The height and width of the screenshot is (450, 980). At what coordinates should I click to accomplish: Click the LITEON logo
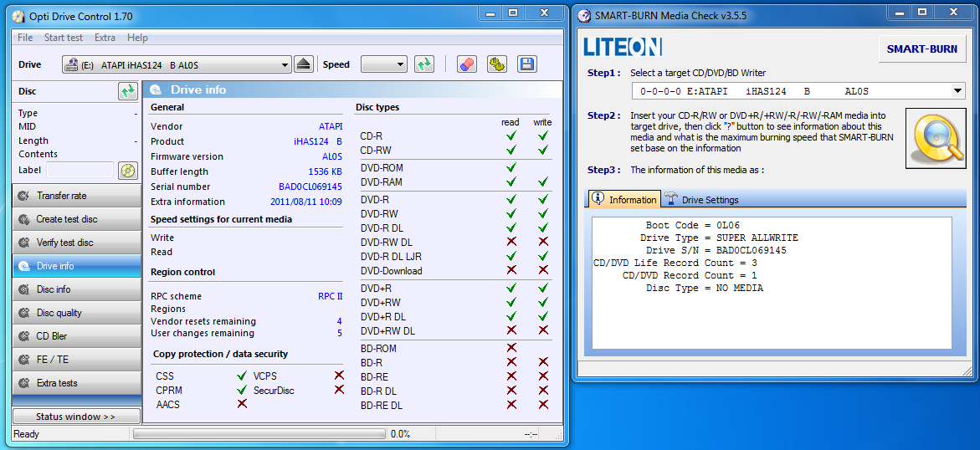point(623,47)
